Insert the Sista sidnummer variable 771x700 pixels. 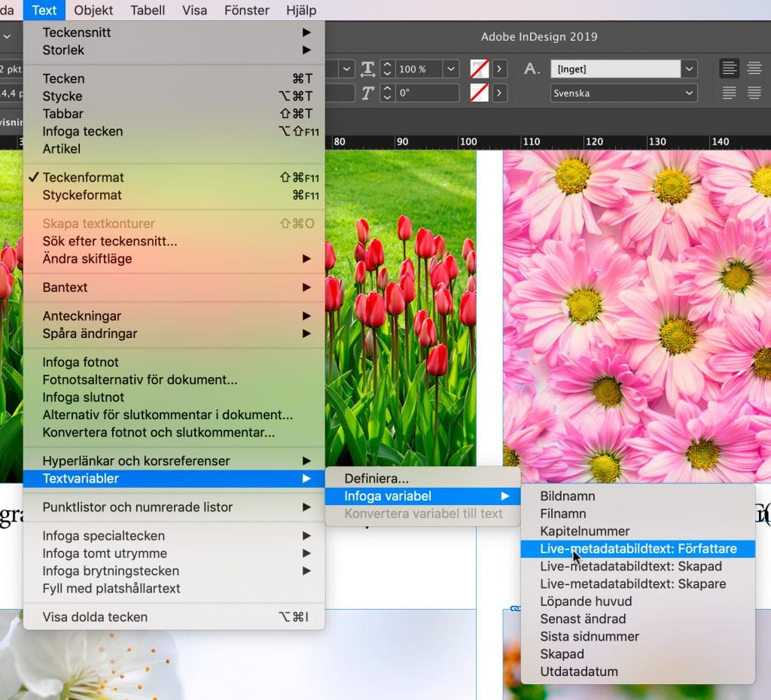tap(590, 637)
